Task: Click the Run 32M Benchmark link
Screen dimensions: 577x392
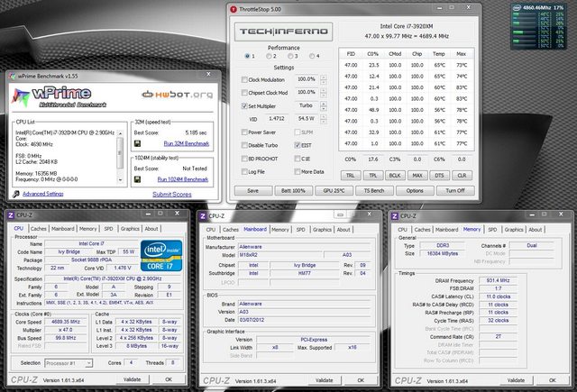Action: coord(187,143)
